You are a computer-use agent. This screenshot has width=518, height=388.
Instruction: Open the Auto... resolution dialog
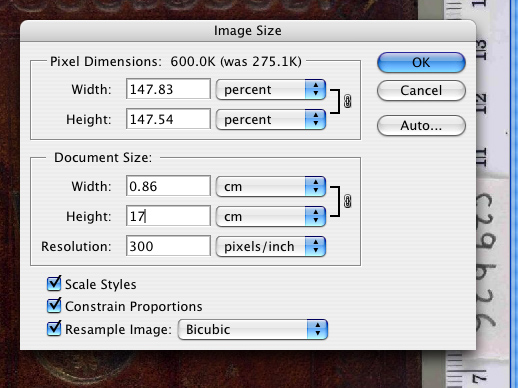click(421, 126)
